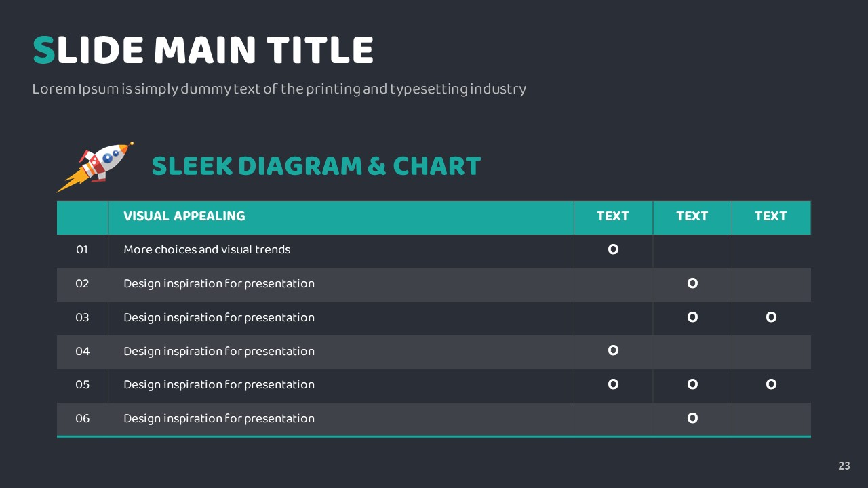This screenshot has height=488, width=868.
Task: Select the row number 04 cell
Action: click(82, 351)
